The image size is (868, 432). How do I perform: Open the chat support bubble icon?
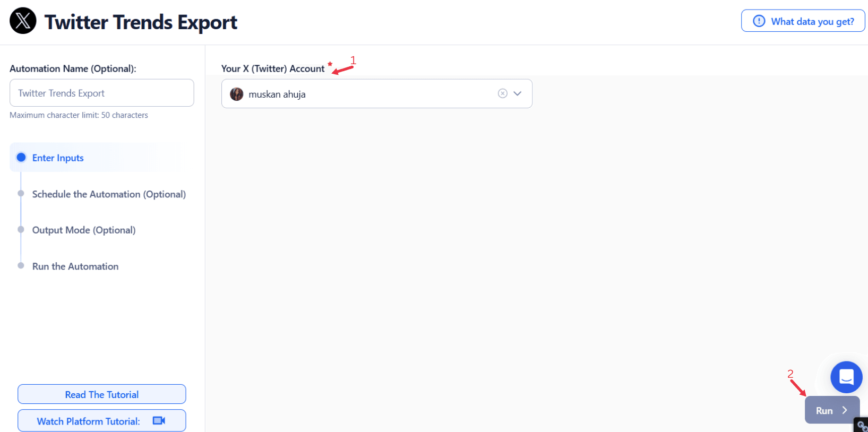point(846,377)
